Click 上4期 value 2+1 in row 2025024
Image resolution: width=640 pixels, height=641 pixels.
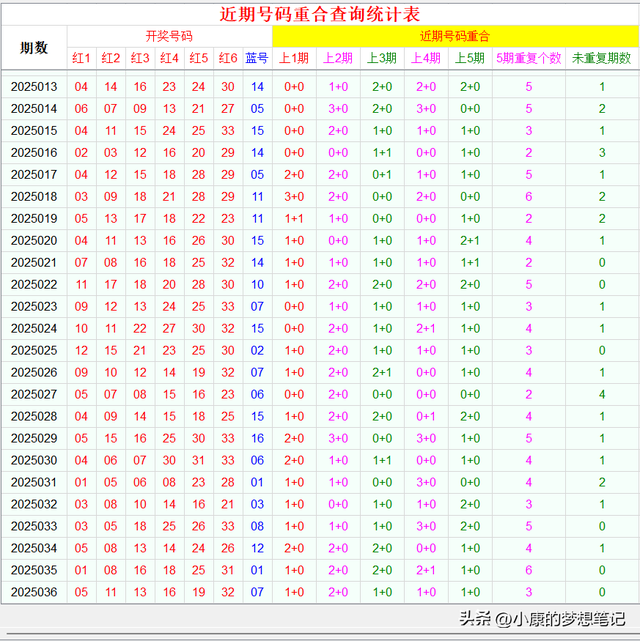coord(426,329)
